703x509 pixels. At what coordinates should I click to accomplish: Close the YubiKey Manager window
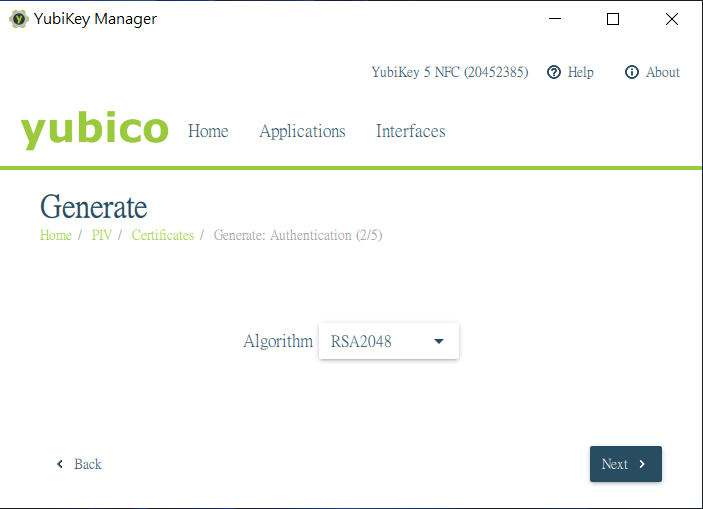coord(671,19)
